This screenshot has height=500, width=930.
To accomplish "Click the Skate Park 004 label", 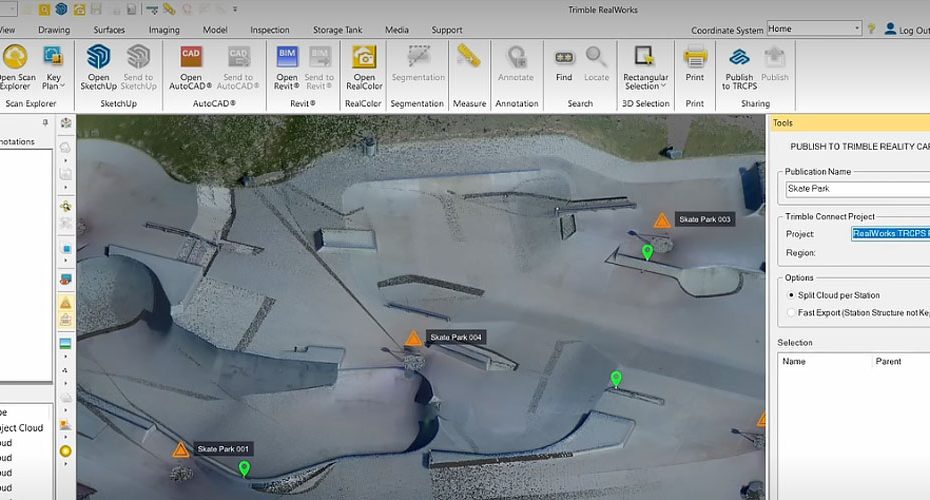I will (456, 337).
